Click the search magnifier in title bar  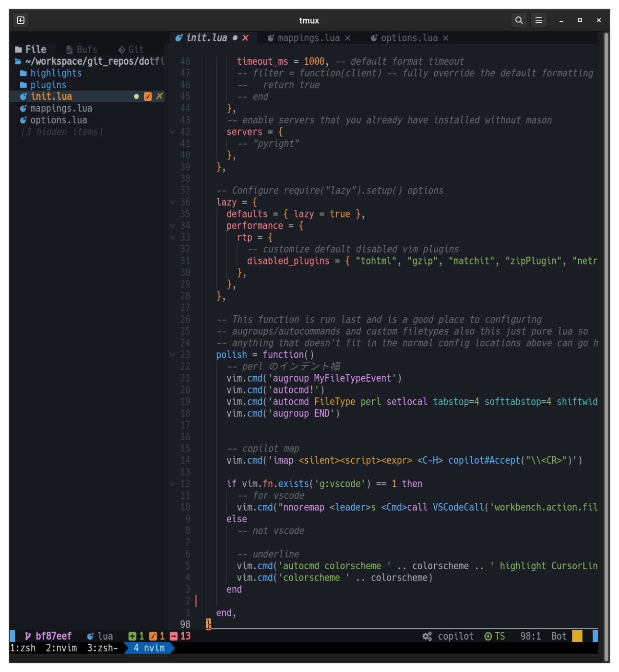pyautogui.click(x=519, y=20)
